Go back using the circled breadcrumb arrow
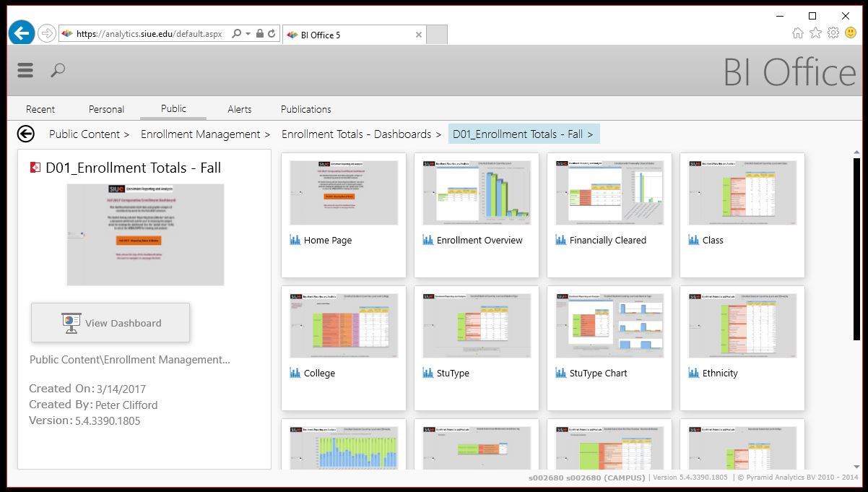 [x=26, y=134]
